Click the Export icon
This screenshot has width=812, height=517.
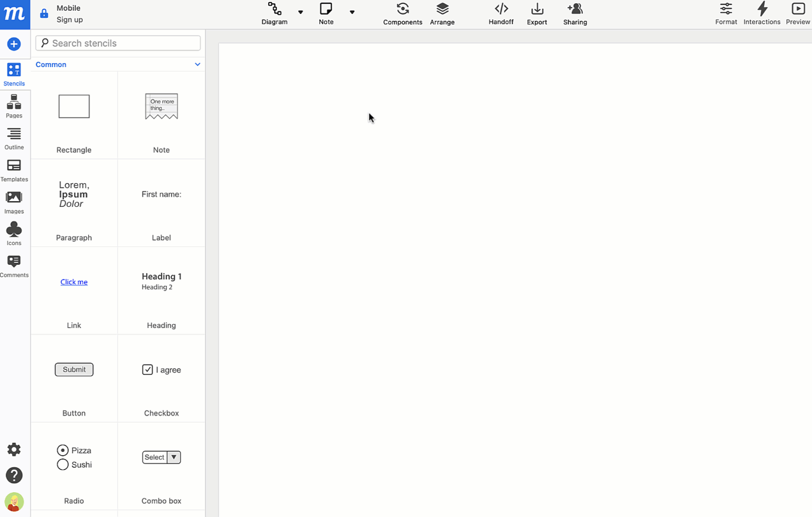pos(536,13)
